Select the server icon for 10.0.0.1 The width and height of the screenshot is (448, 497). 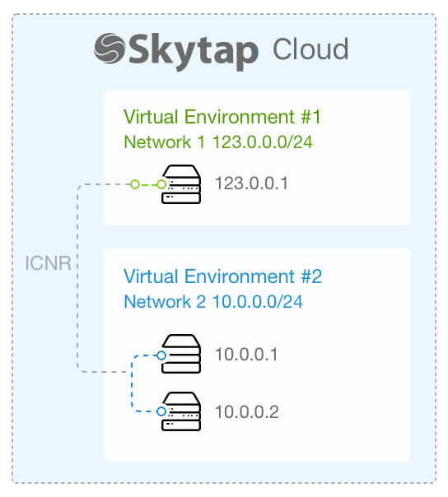pyautogui.click(x=181, y=354)
